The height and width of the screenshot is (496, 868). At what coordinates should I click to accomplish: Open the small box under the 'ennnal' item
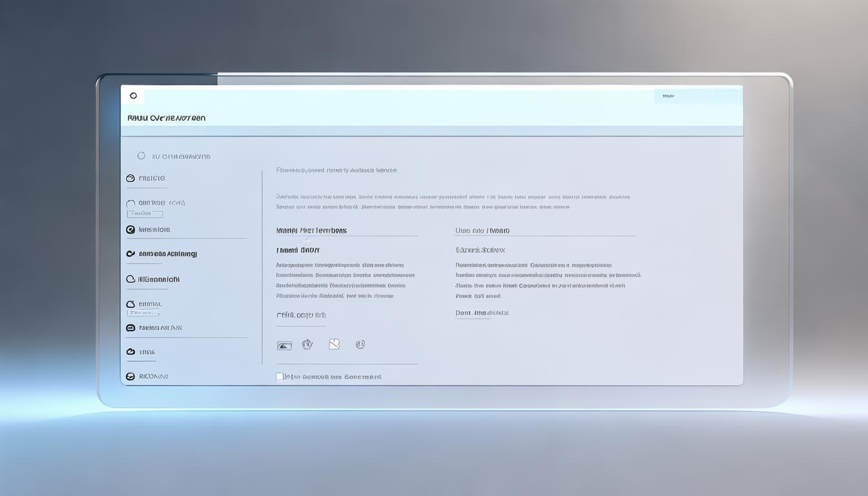[143, 313]
